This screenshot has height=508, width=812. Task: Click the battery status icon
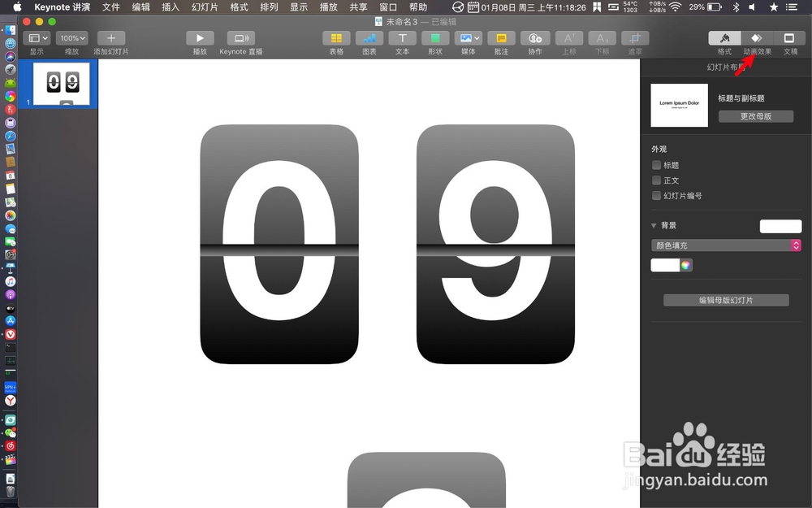[715, 7]
